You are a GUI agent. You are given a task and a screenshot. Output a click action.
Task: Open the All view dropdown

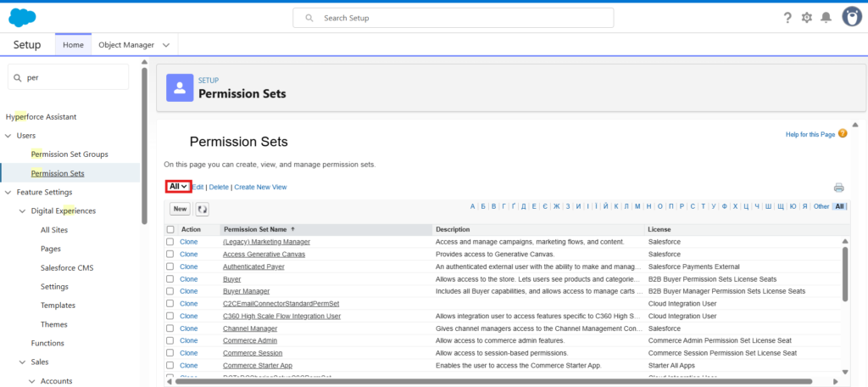[x=178, y=187]
